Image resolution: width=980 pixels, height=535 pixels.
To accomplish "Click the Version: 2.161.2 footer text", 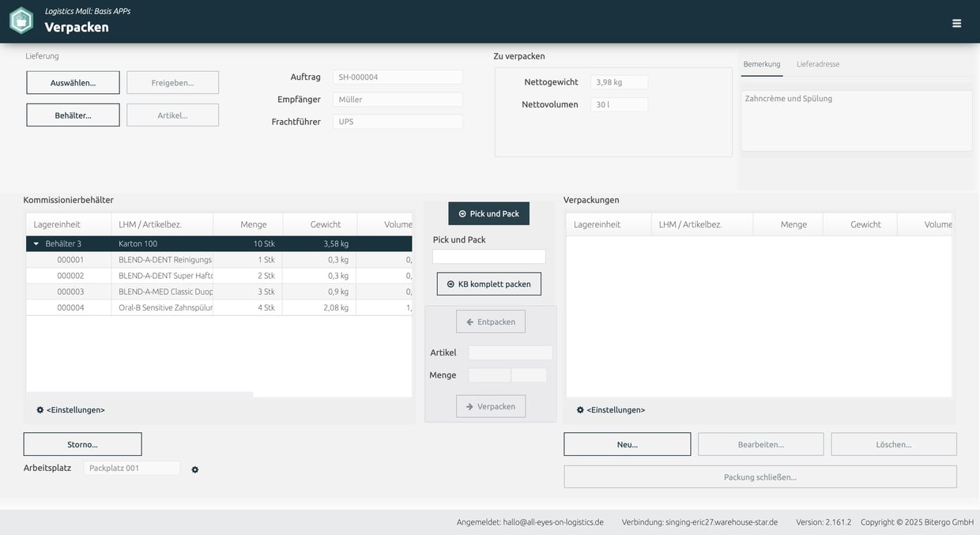I will [824, 522].
